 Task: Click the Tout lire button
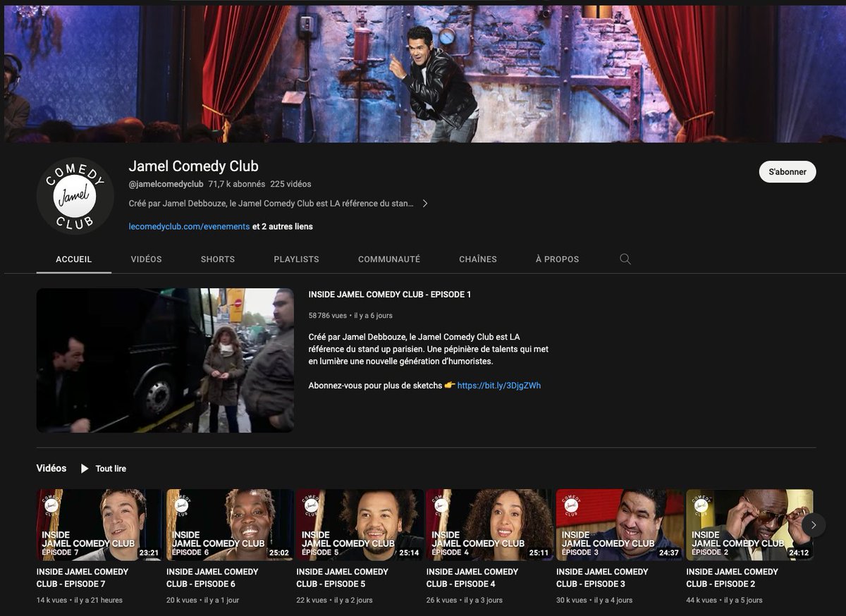[103, 469]
